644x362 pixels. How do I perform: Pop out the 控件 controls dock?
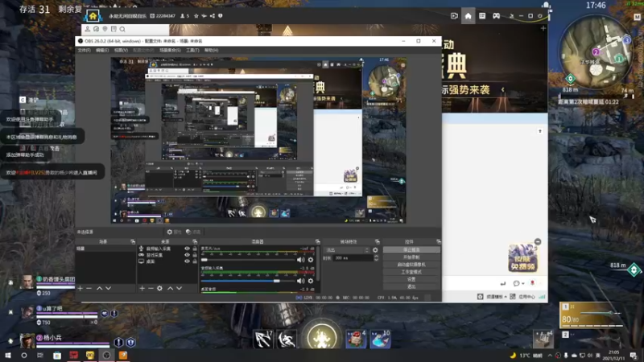438,242
